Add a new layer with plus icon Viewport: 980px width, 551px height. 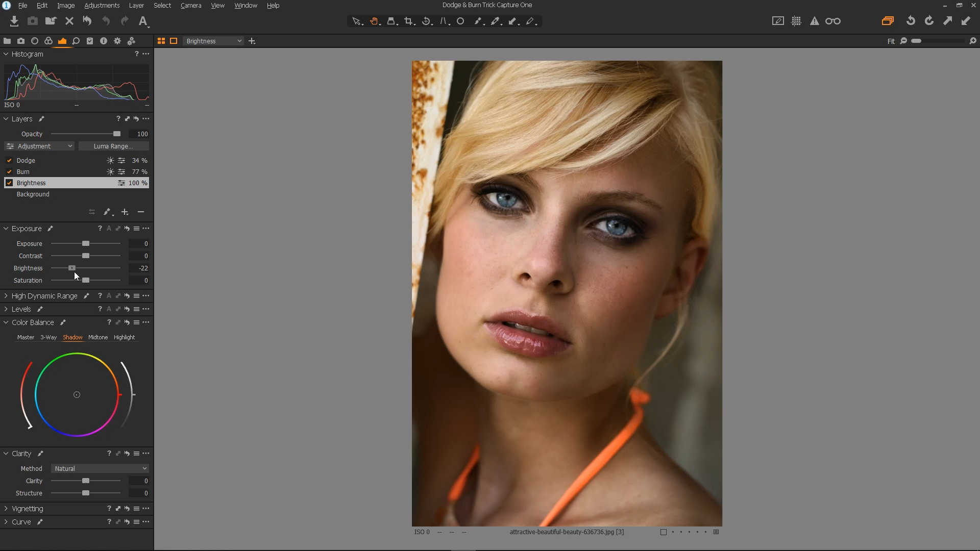coord(125,212)
